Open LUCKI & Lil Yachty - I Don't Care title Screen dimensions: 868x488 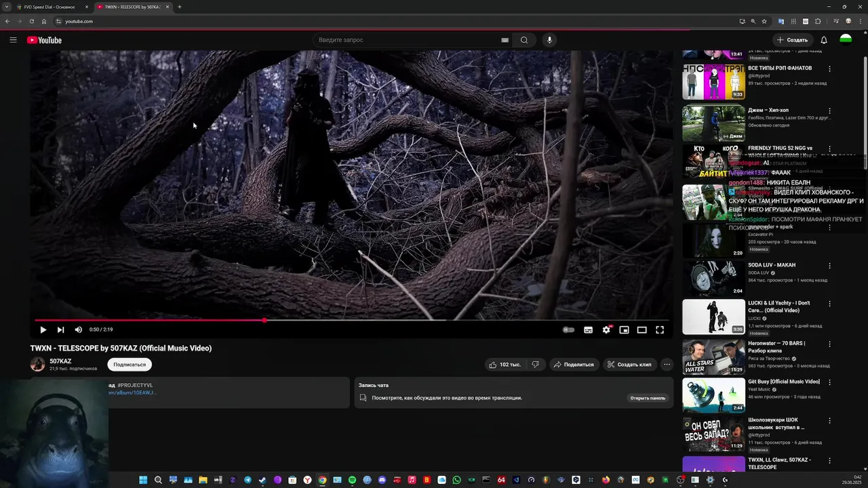[x=778, y=306]
